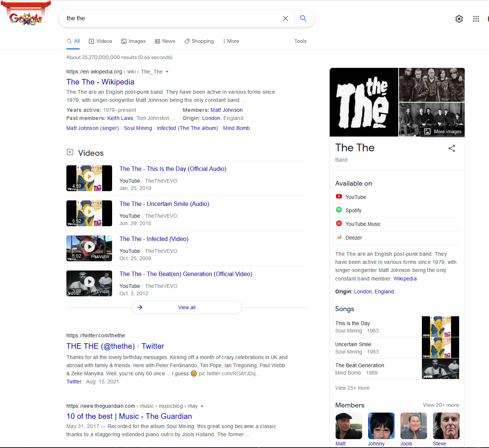Select the song This Is the Day
The height and width of the screenshot is (448, 489).
point(353,323)
